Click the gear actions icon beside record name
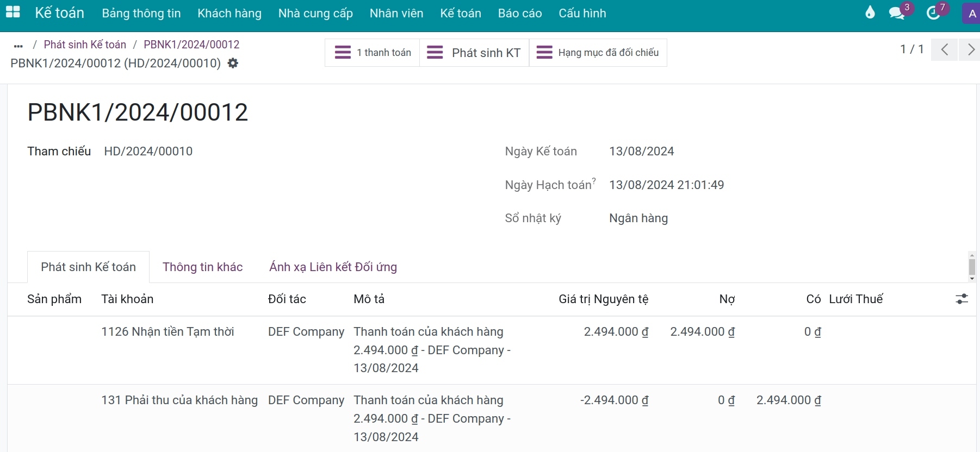980x452 pixels. click(x=233, y=63)
